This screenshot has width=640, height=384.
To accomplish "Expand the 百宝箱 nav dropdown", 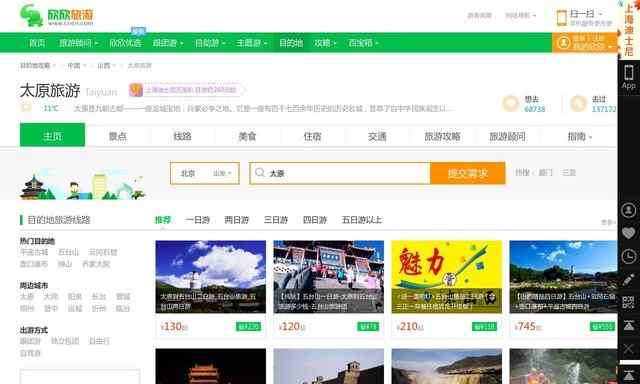I will coord(363,43).
